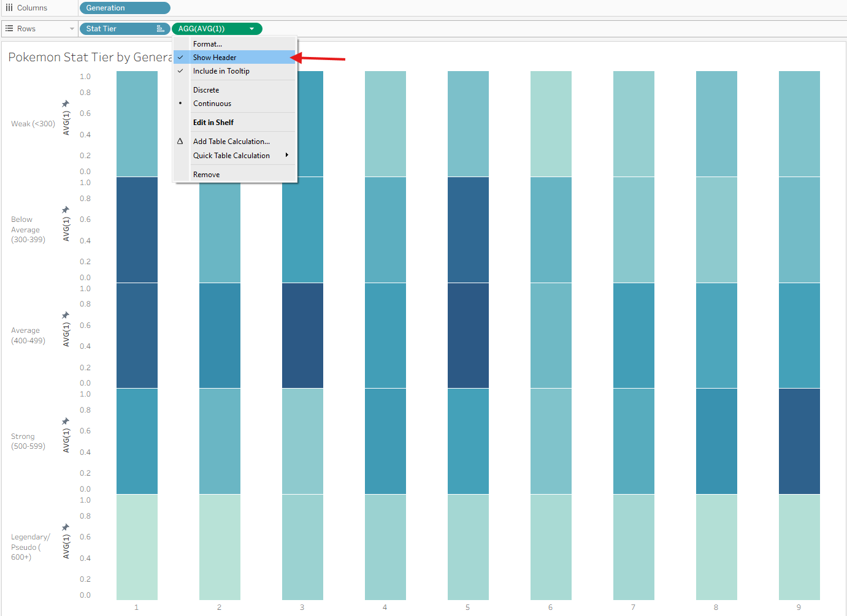Select the Weak (<300) bar for generation 9

click(x=799, y=124)
